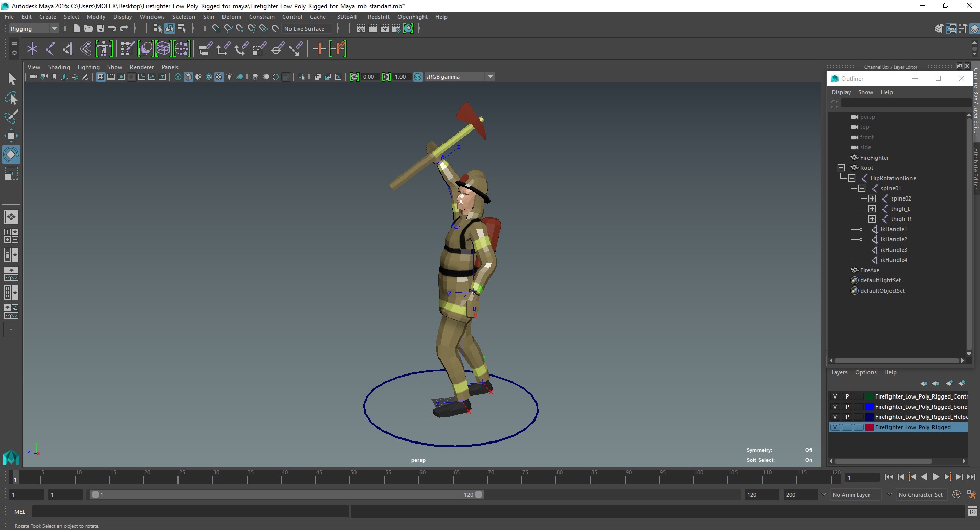Screen dimensions: 980x530
Task: Click the MEL script type label
Action: tap(19, 511)
